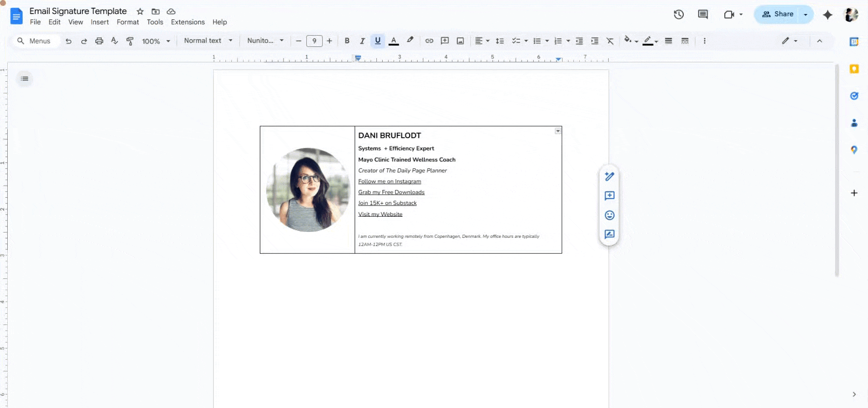The image size is (868, 408).
Task: Open more toolbar options (three dots)
Action: [704, 41]
